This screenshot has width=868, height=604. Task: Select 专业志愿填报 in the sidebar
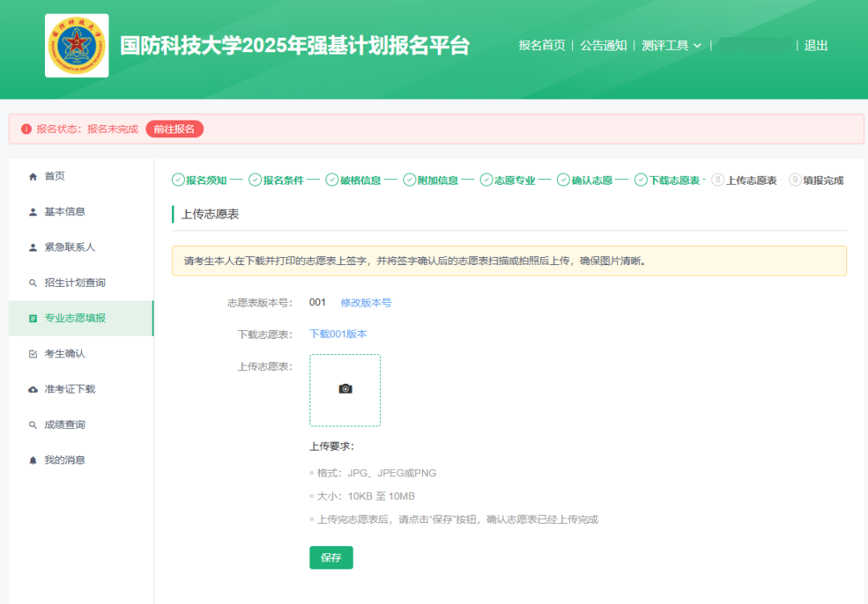pos(81,318)
